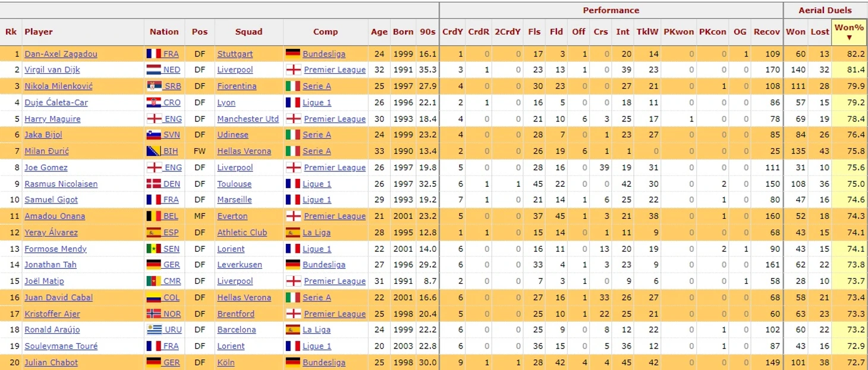This screenshot has width=868, height=370.
Task: Sort by the Recov column header
Action: [x=766, y=32]
